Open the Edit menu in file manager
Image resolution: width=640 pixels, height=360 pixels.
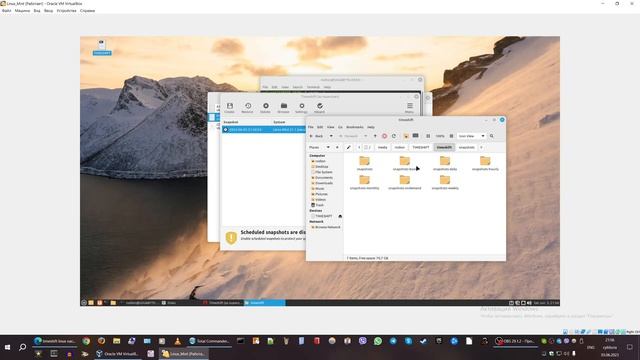pyautogui.click(x=320, y=127)
